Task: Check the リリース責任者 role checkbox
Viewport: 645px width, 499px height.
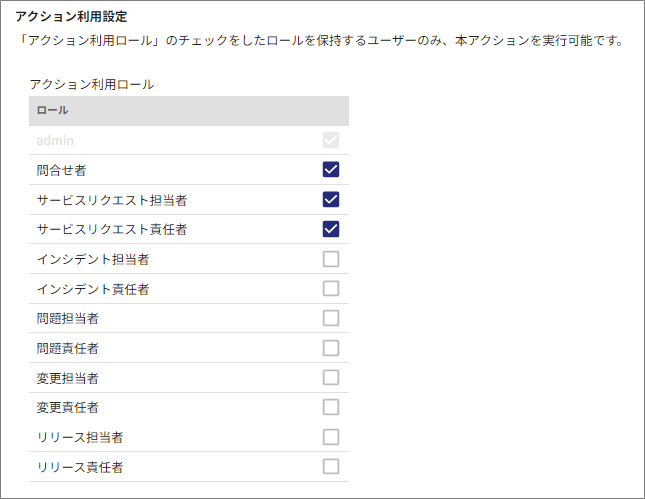Action: click(x=331, y=466)
